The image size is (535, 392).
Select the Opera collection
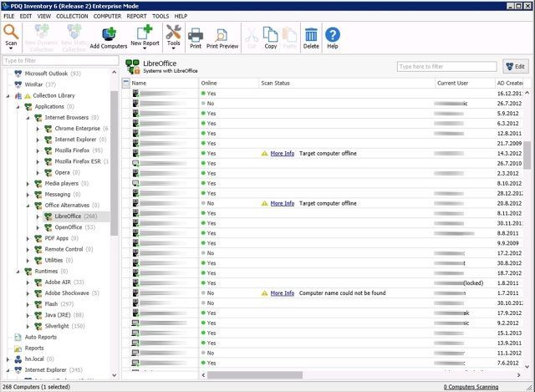point(62,172)
